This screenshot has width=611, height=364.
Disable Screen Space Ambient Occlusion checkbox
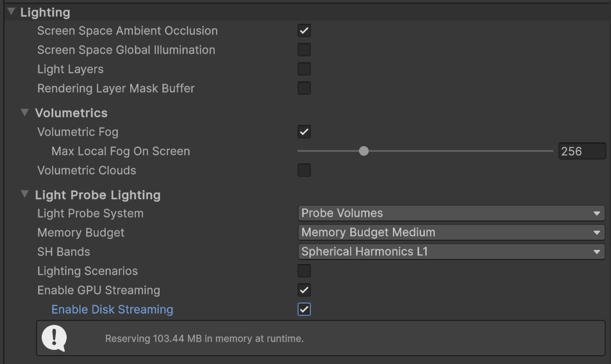point(304,31)
